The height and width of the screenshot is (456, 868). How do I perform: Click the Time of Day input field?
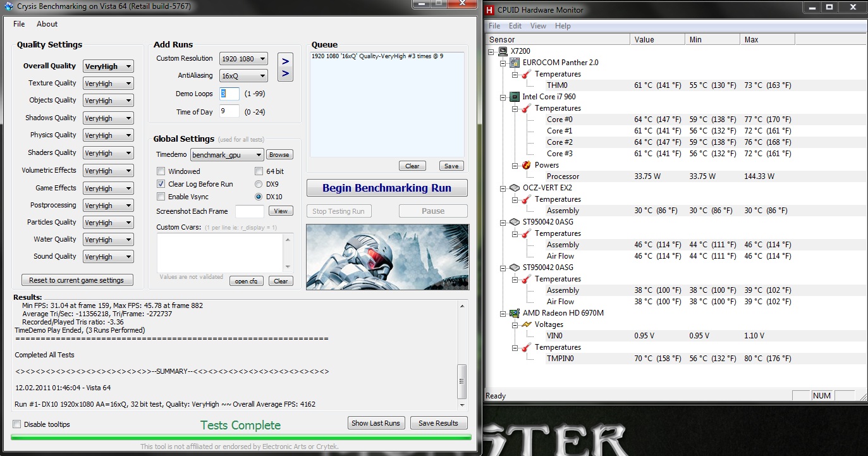coord(229,112)
